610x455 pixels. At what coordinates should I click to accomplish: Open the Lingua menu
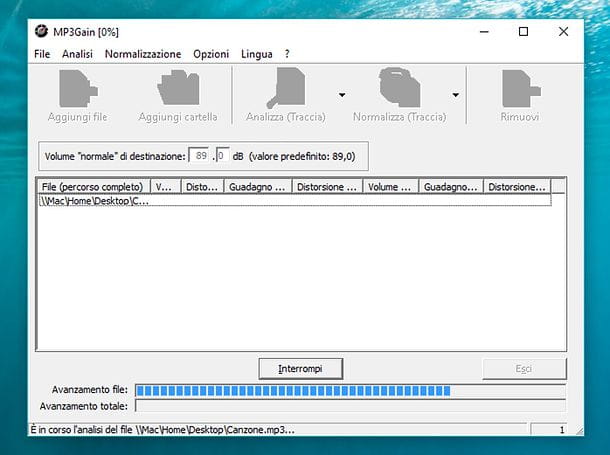click(256, 54)
